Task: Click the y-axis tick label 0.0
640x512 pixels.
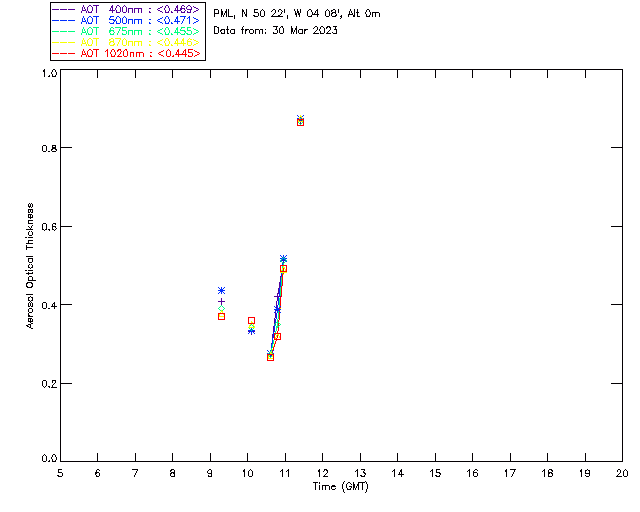Action: (x=49, y=459)
